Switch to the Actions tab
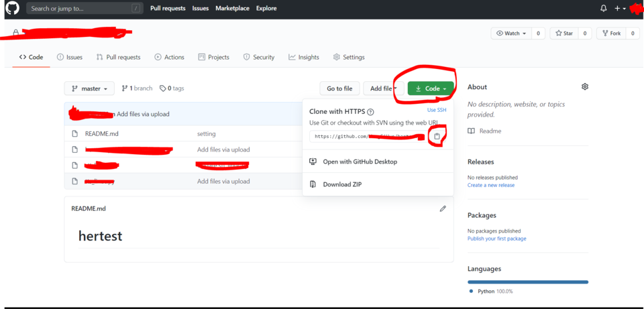Viewport: 644px width, 309px height. (169, 57)
